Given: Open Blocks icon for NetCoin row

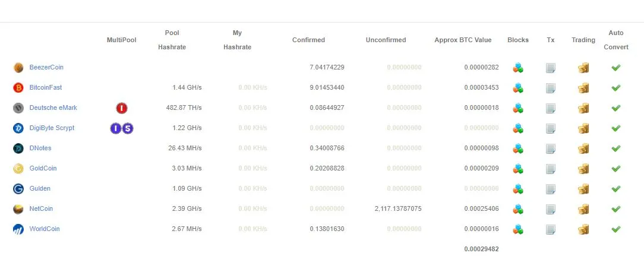Looking at the screenshot, I should tap(518, 208).
